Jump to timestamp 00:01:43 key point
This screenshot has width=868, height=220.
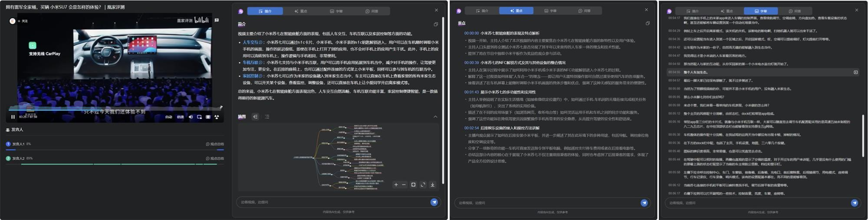[x=471, y=92]
